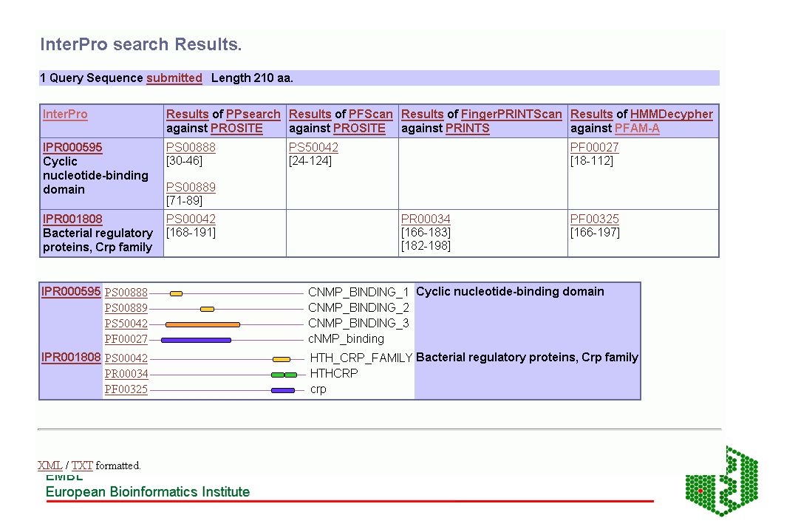Viewport: 798px width, 532px height.
Task: Open the PFAM-A database link
Action: click(637, 129)
